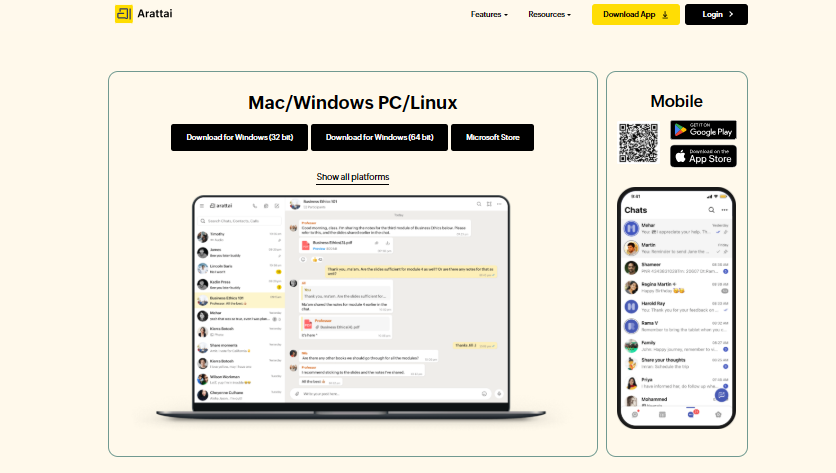Click the laptop app preview image
Screen dimensions: 836x473
pyautogui.click(x=351, y=308)
